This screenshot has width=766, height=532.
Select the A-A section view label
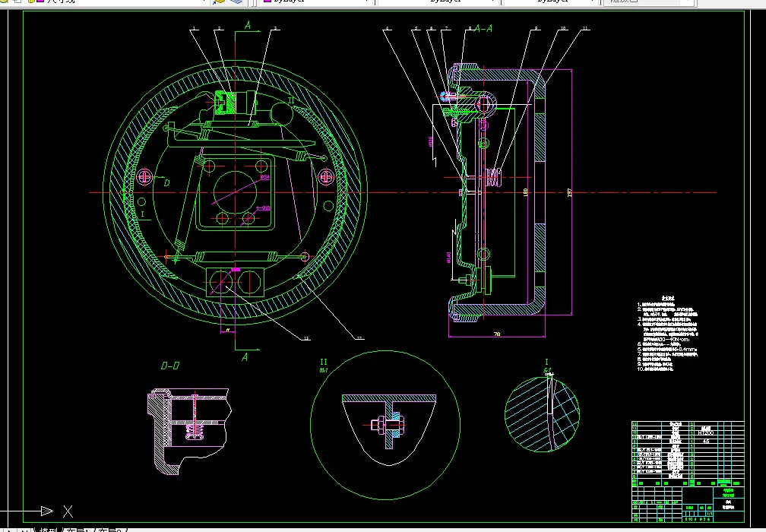pos(483,29)
